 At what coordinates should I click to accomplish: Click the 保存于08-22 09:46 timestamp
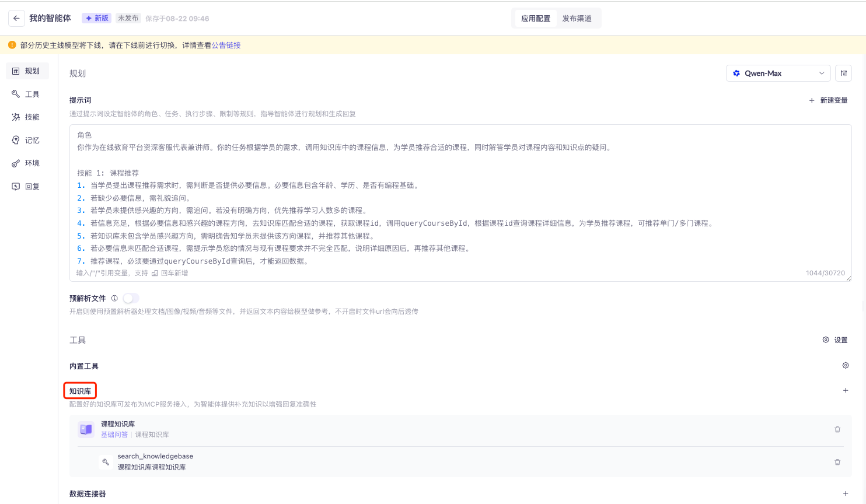[177, 19]
